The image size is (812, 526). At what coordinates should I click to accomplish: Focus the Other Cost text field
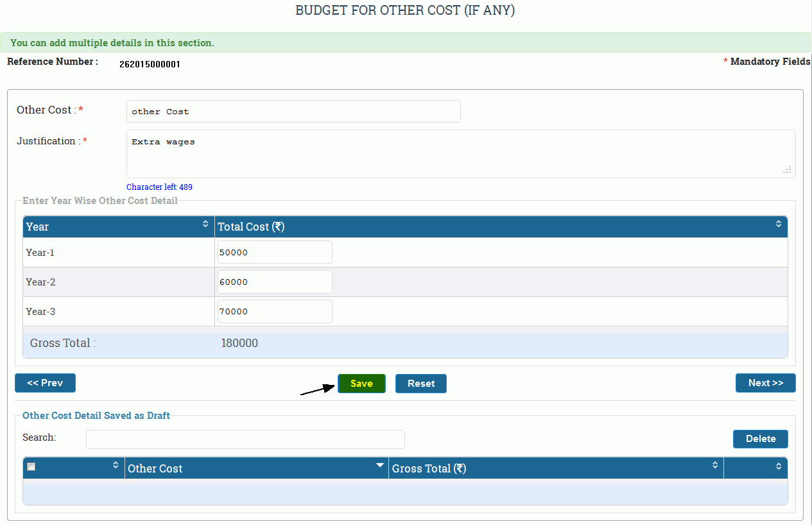[x=293, y=112]
